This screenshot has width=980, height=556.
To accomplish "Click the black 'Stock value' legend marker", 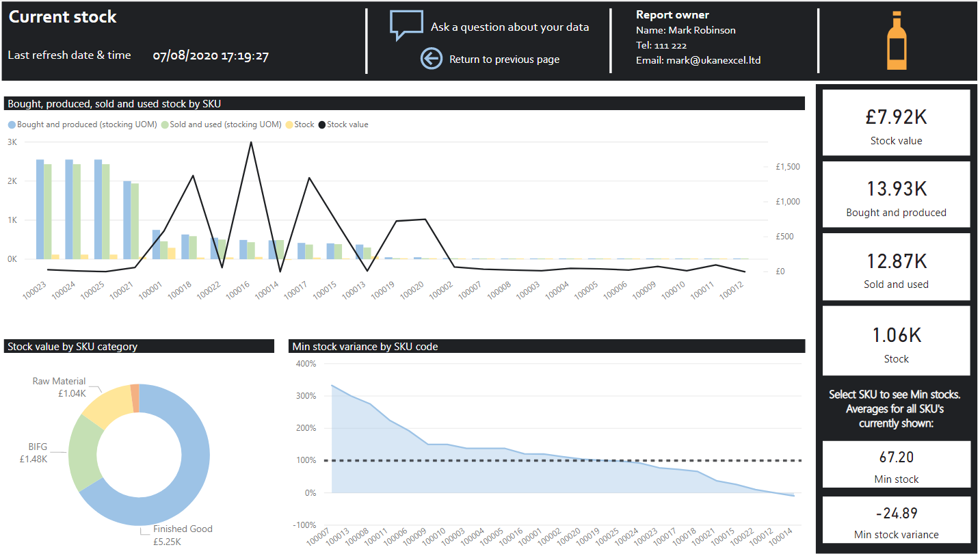I will pos(322,124).
